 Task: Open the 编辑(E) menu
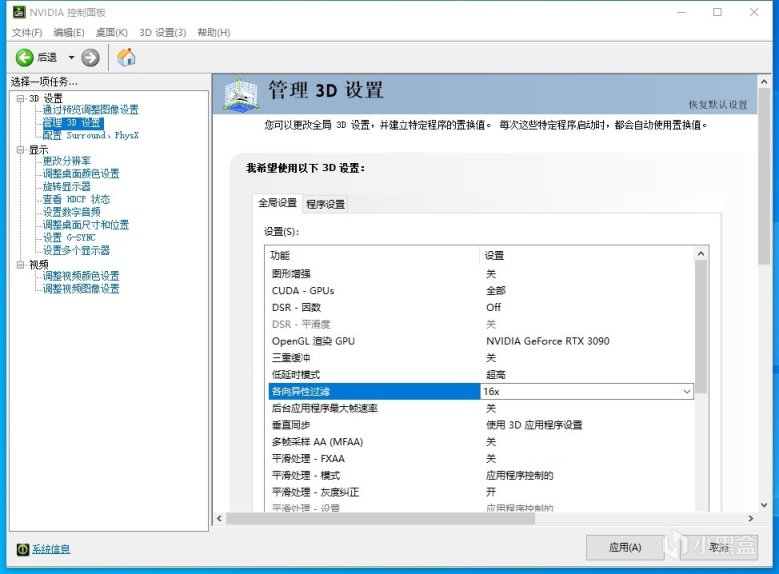(69, 32)
